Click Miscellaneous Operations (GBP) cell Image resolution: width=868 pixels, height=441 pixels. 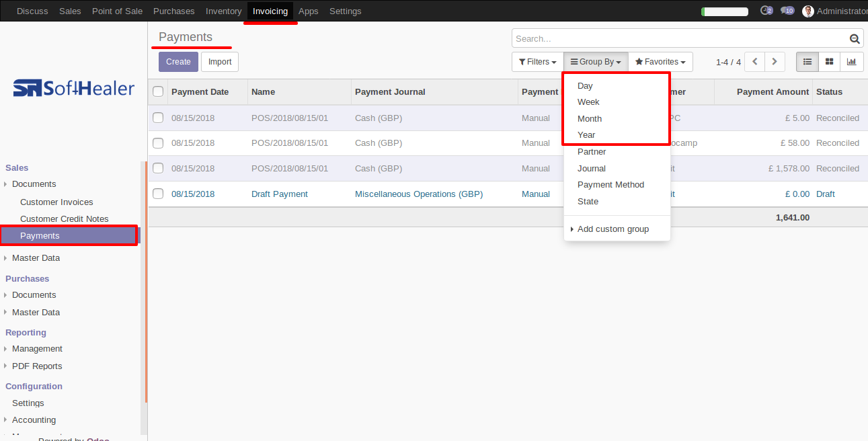pyautogui.click(x=419, y=194)
